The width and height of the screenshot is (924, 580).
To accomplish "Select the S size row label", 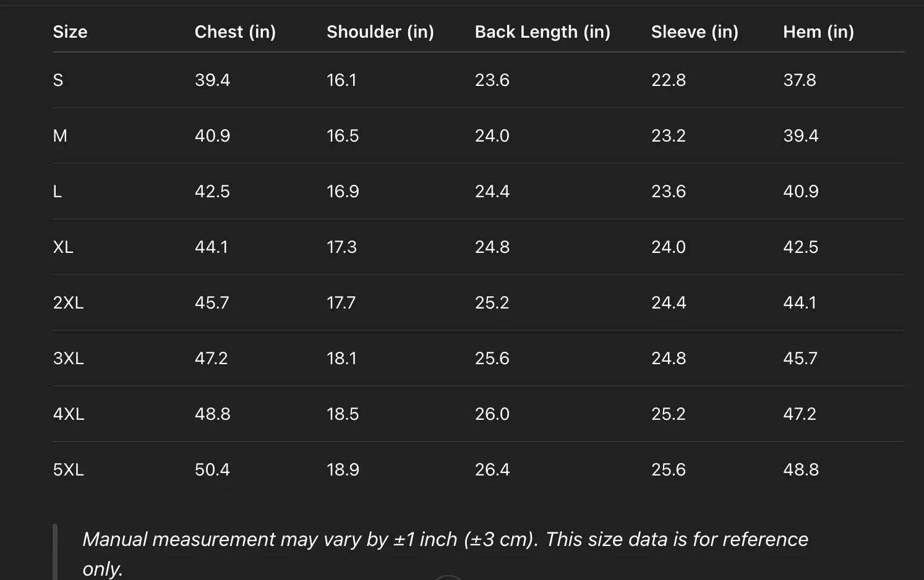I will pyautogui.click(x=58, y=80).
